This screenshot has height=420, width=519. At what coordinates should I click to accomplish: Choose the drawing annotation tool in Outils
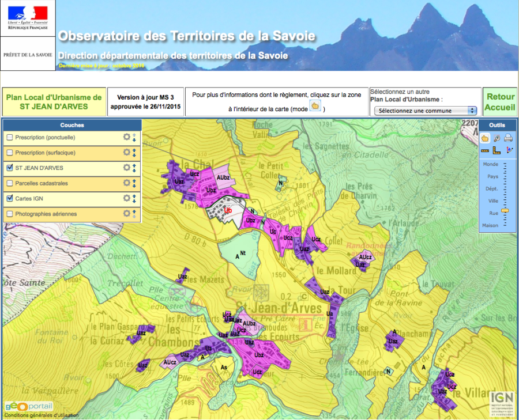508,150
